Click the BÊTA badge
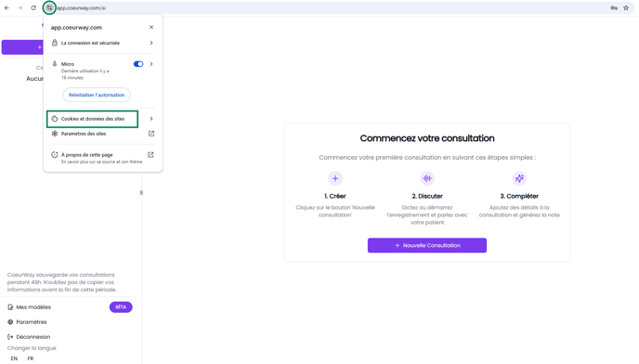The height and width of the screenshot is (364, 639). tap(121, 307)
